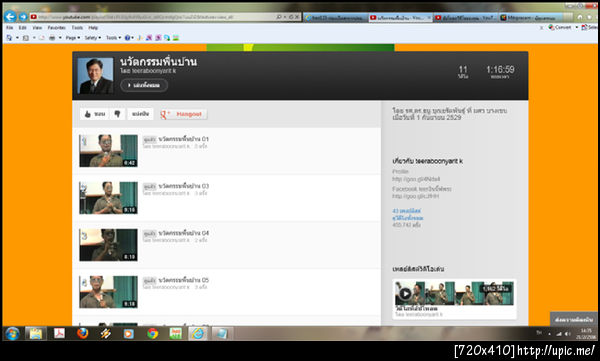Open the Favorites menu
600x361 pixels.
pyautogui.click(x=57, y=28)
